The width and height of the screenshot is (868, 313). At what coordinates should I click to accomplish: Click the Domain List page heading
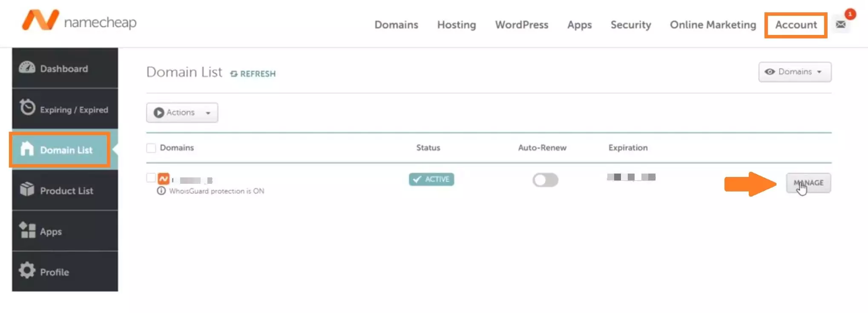click(x=184, y=72)
